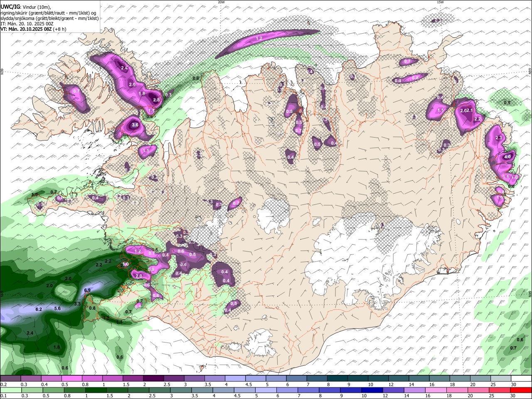The image size is (532, 399).
Task: Select the dark teal 8 swatch on snow scale
Action: [337, 379]
